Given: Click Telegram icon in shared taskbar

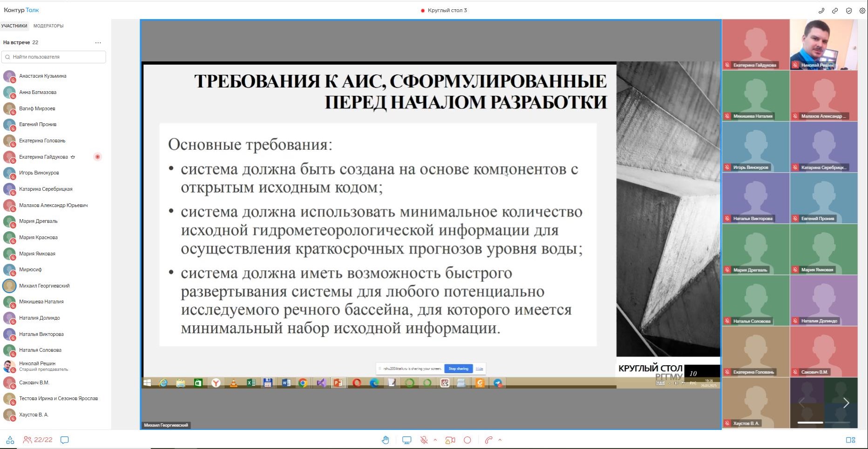Looking at the screenshot, I should (x=498, y=383).
